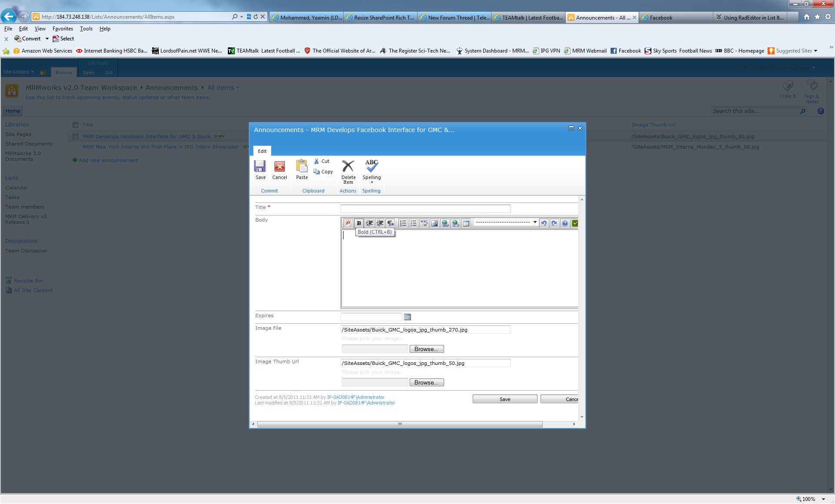Click the insert image icon
This screenshot has width=835, height=504.
pos(434,223)
